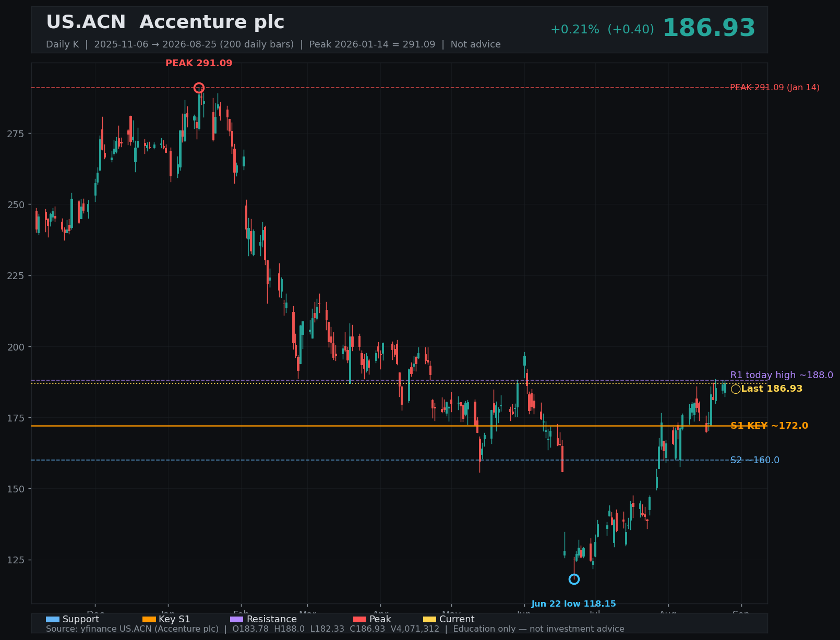This screenshot has width=840, height=640.
Task: Click the 150 y-axis tick label
Action: coord(16,489)
